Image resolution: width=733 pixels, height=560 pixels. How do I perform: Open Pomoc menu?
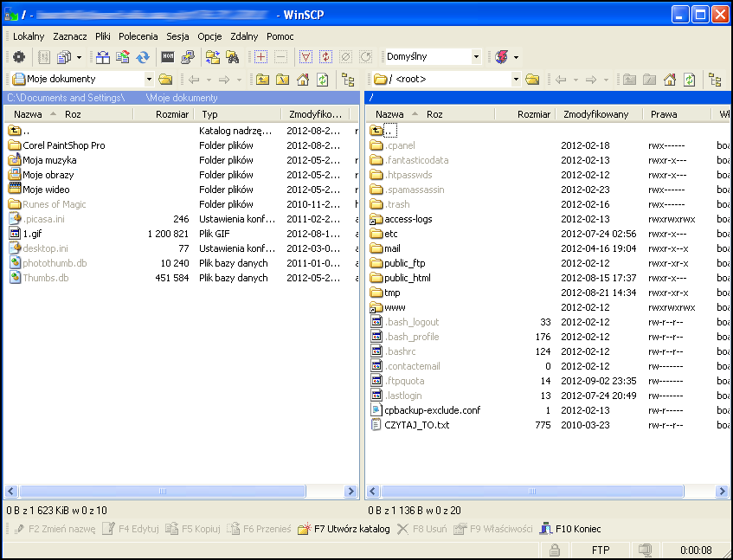pyautogui.click(x=280, y=36)
